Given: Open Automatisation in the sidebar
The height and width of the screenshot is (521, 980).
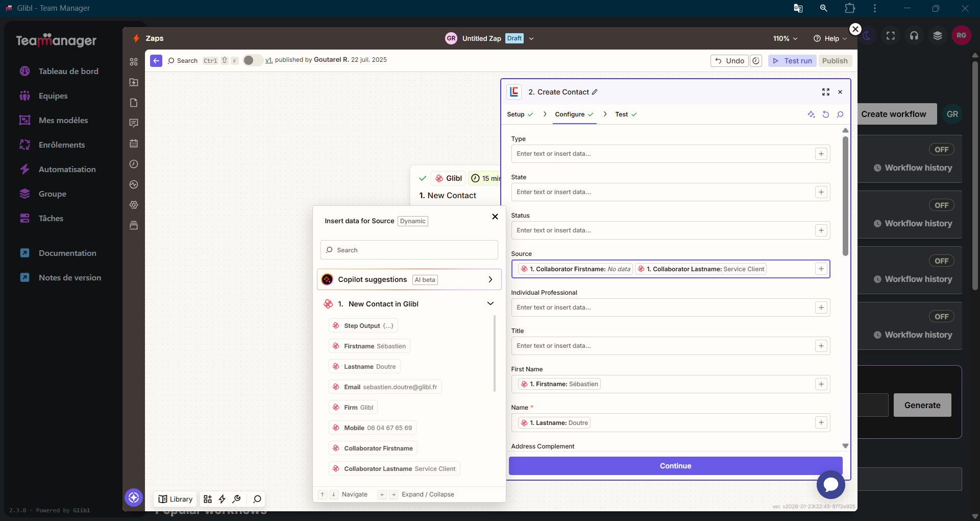Looking at the screenshot, I should 67,170.
